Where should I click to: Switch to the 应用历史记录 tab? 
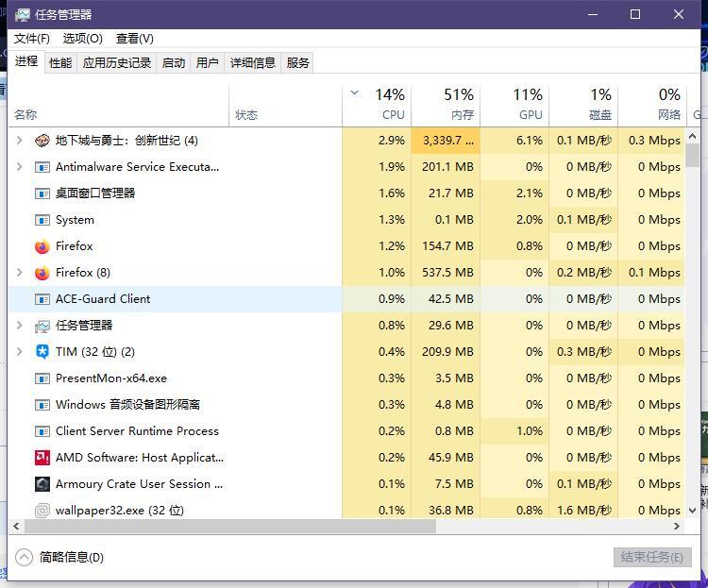tap(117, 63)
